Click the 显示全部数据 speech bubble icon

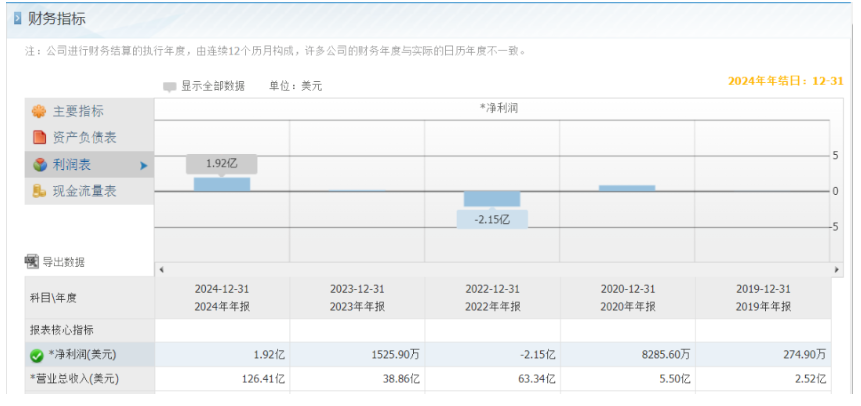170,87
